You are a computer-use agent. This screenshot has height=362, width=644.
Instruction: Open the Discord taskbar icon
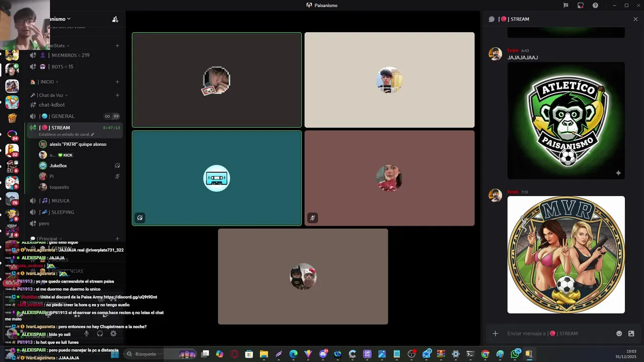[x=323, y=354]
